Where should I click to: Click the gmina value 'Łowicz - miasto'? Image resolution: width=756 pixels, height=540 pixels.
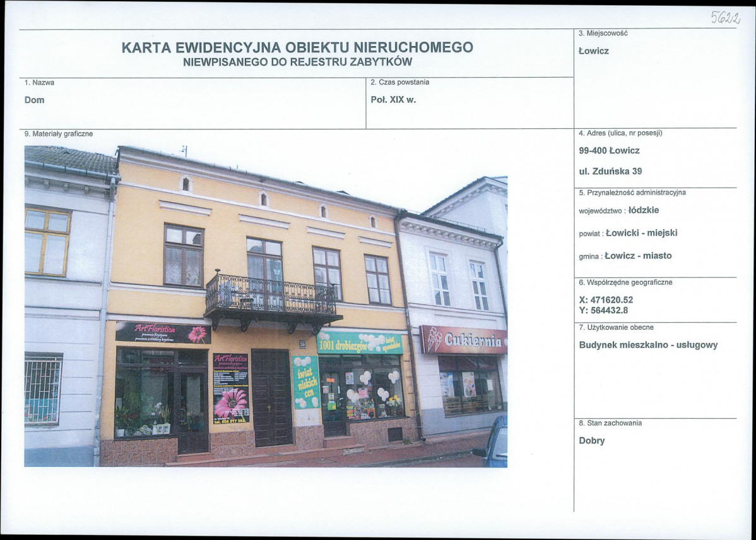coord(638,256)
